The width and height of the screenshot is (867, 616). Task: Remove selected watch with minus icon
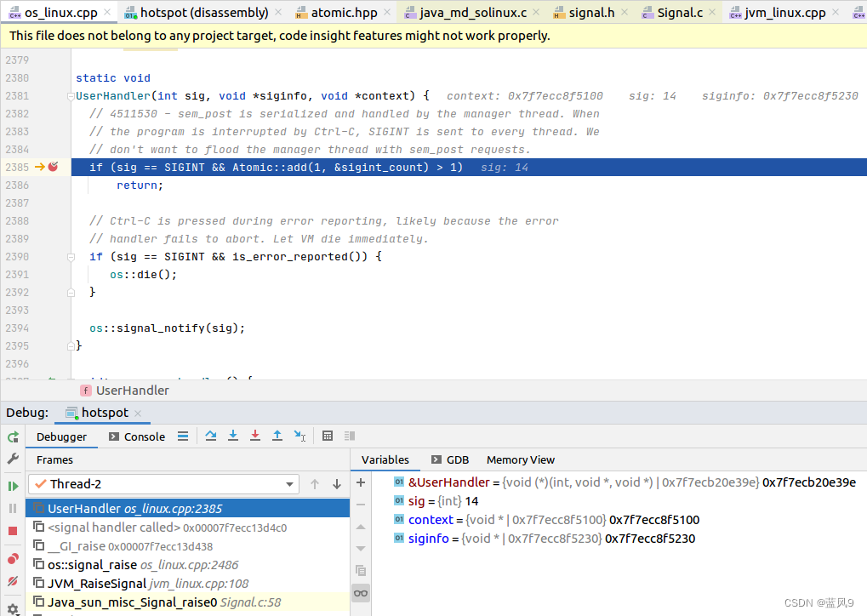pos(361,505)
